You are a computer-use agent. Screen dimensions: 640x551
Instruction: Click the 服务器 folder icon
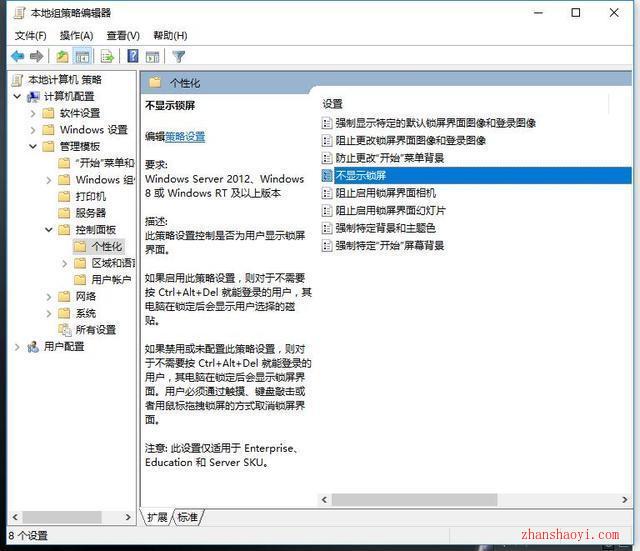[64, 213]
